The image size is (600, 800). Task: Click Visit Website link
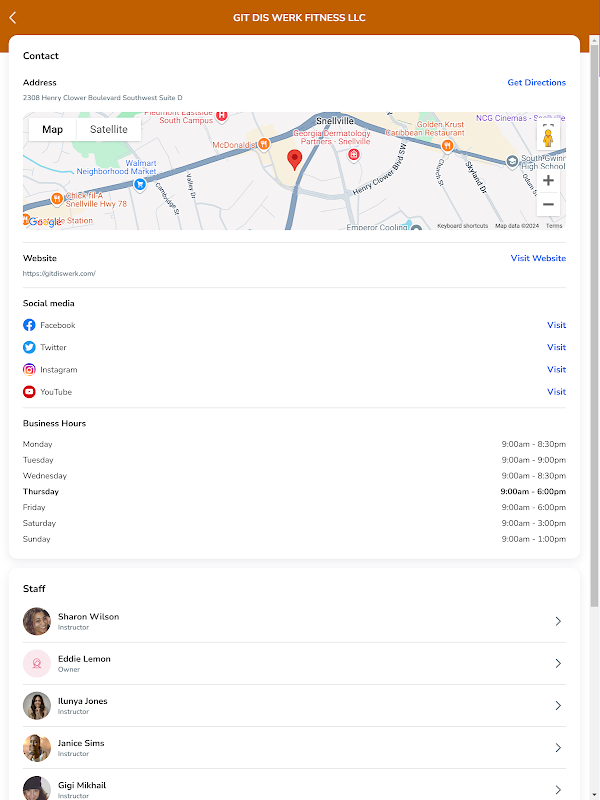pos(538,258)
